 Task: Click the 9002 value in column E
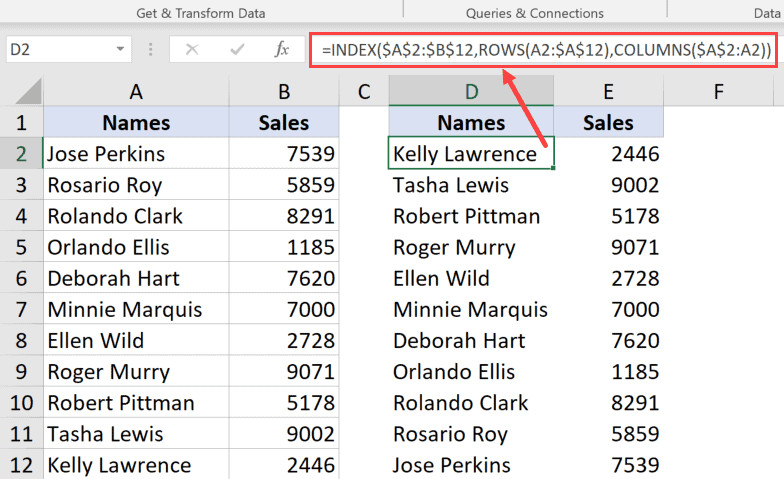(x=635, y=185)
